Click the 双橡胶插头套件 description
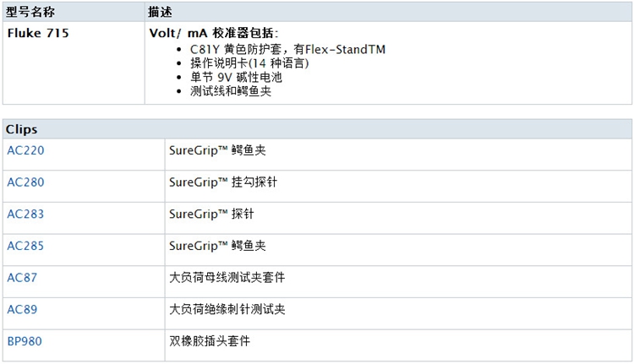This screenshot has width=634, height=364. 210,341
